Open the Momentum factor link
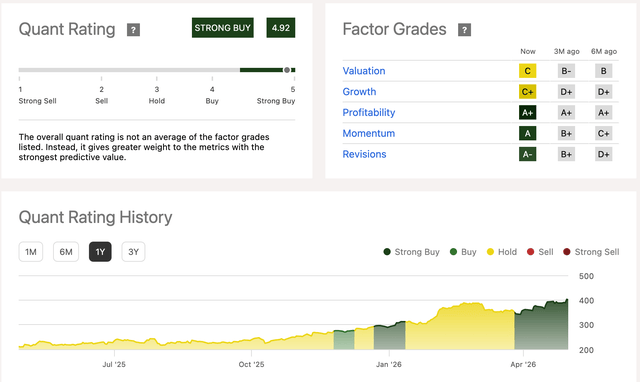 click(369, 133)
